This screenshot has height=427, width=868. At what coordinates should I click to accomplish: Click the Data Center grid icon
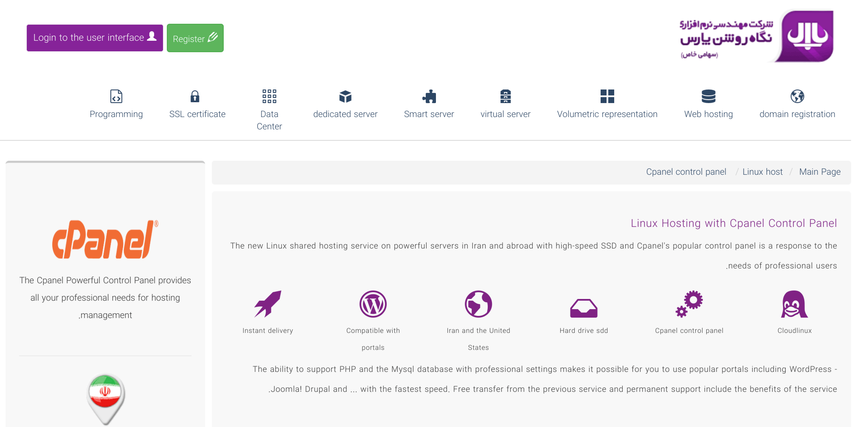(x=269, y=96)
